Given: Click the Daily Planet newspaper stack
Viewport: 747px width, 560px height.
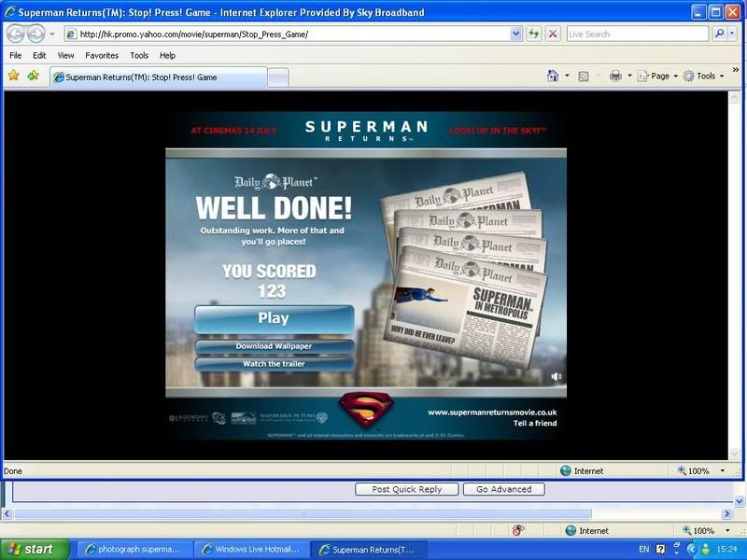Looking at the screenshot, I should pos(464,270).
